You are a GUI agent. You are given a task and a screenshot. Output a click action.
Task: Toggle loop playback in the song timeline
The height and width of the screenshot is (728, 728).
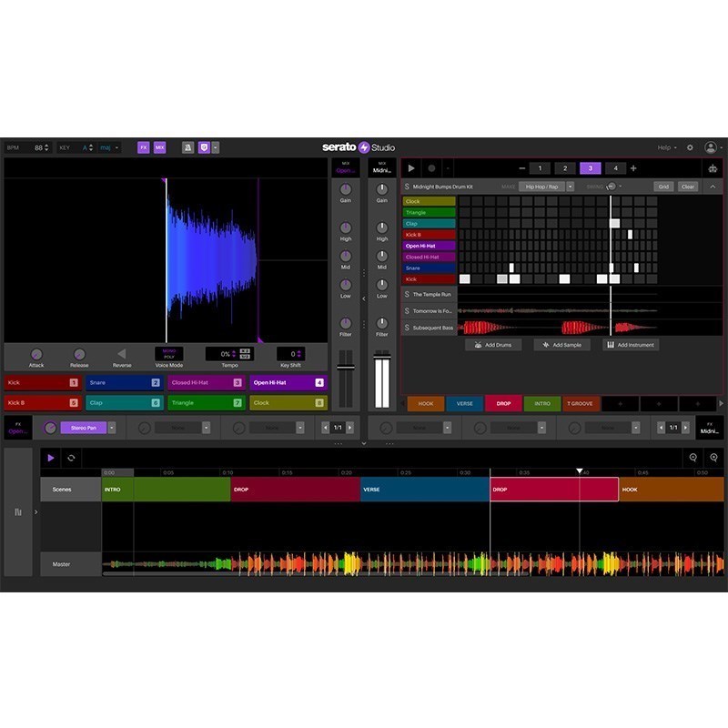[x=71, y=458]
